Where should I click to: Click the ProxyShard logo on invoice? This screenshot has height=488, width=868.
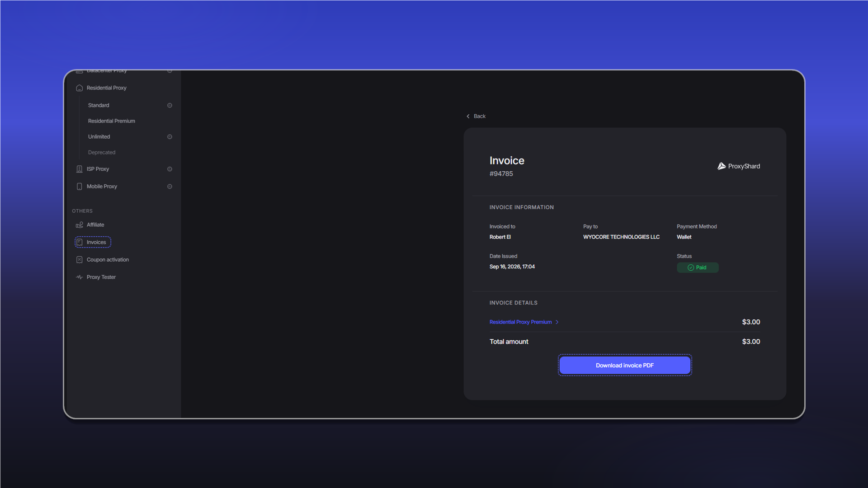point(739,166)
